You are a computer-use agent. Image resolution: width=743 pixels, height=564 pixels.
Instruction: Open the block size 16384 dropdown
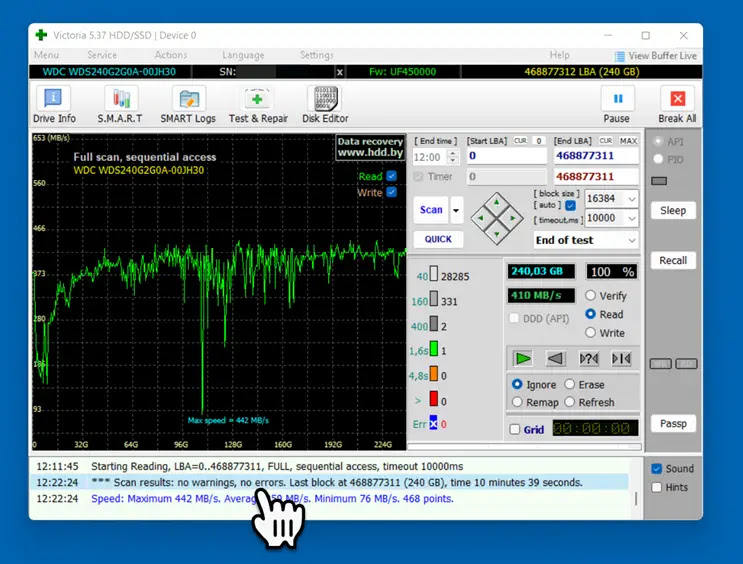(632, 199)
